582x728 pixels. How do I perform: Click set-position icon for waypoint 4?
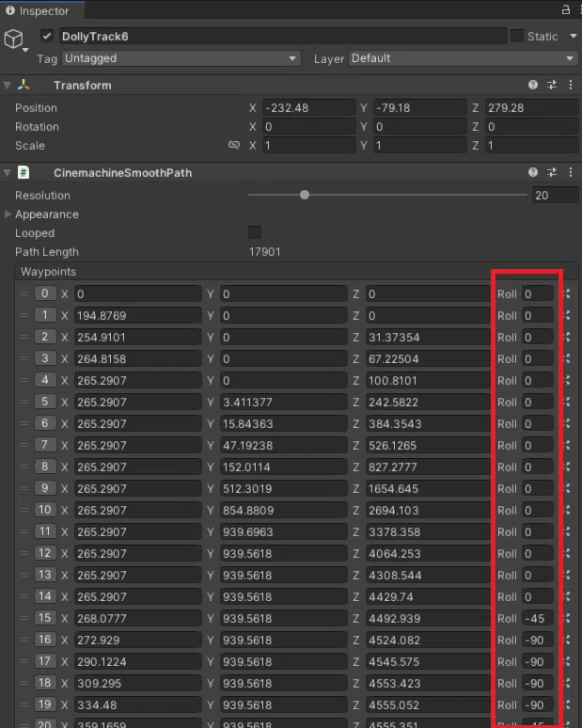point(567,380)
